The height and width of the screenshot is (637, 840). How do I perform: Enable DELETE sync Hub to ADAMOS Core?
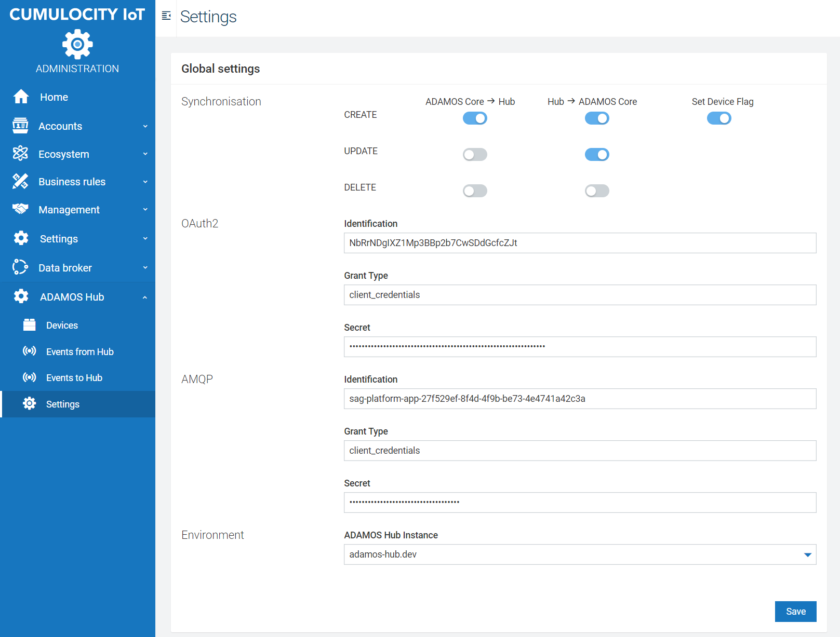point(597,191)
